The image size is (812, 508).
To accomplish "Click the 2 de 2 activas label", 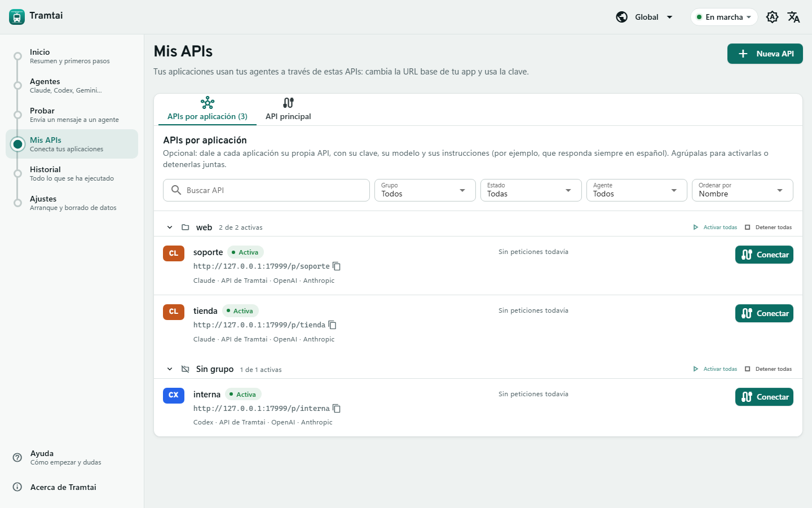I will pyautogui.click(x=241, y=227).
